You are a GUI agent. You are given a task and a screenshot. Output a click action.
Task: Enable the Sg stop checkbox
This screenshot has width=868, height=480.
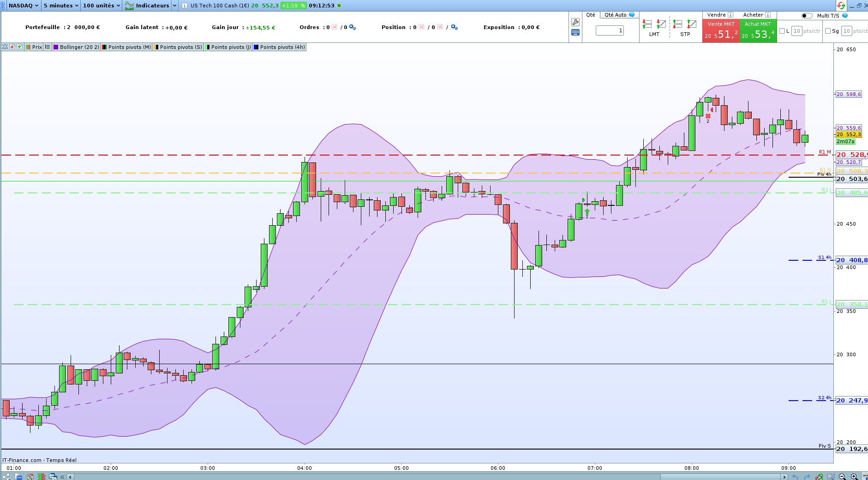click(x=828, y=31)
